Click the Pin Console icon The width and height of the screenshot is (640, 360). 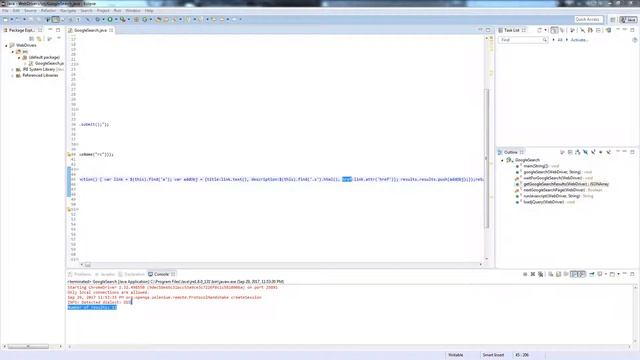[592, 274]
